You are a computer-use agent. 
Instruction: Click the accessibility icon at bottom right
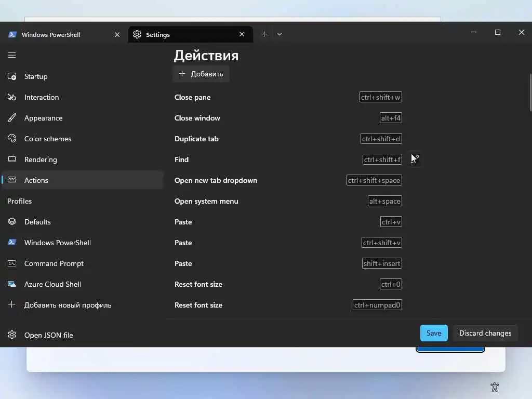(x=495, y=387)
